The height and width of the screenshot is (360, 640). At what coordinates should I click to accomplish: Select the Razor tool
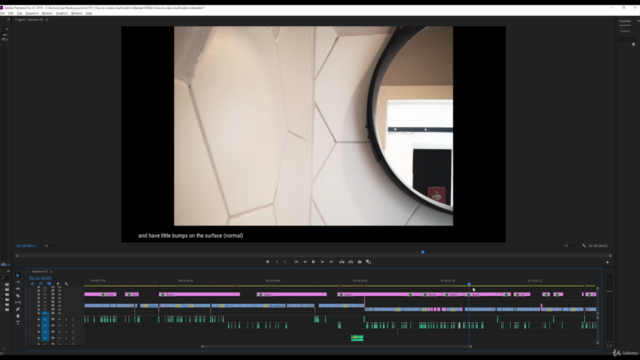pyautogui.click(x=18, y=296)
